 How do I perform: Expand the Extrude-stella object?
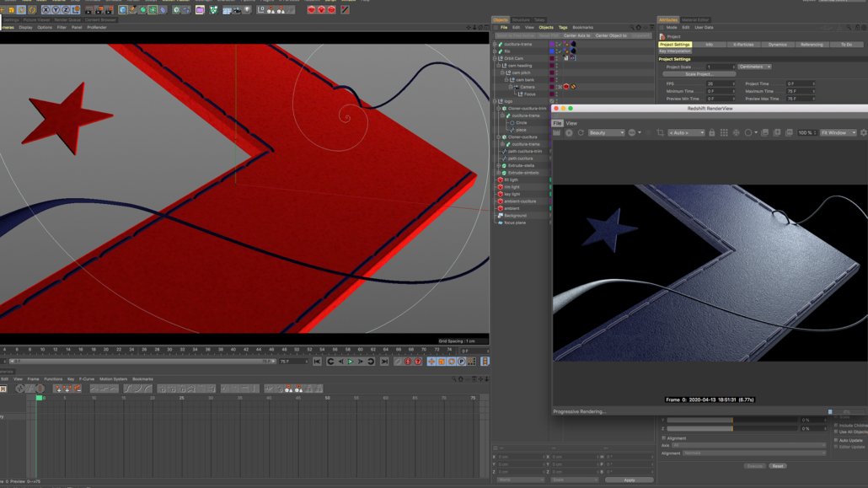[x=499, y=166]
